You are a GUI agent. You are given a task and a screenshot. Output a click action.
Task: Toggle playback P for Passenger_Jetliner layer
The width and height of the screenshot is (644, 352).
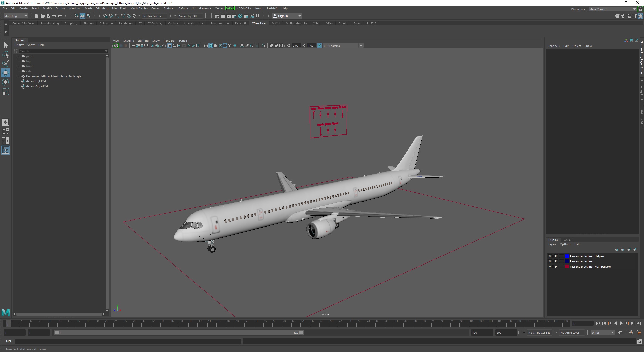556,261
